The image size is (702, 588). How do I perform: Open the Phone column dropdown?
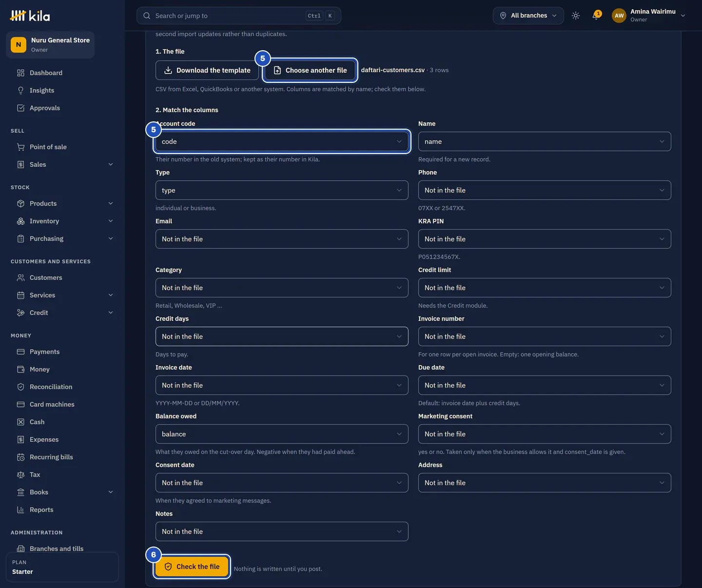click(545, 190)
